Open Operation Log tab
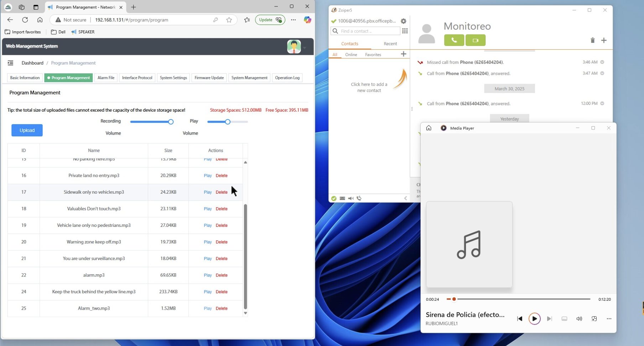The width and height of the screenshot is (644, 346). 287,78
